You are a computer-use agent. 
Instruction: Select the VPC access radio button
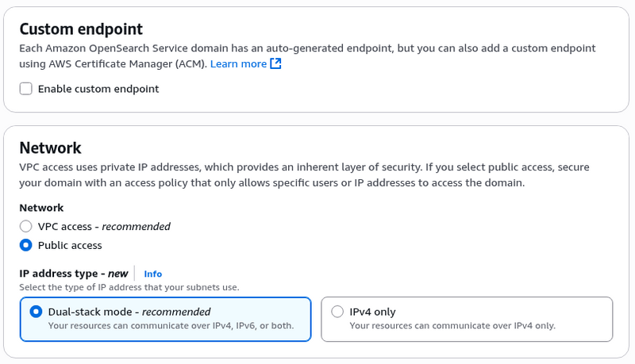26,226
